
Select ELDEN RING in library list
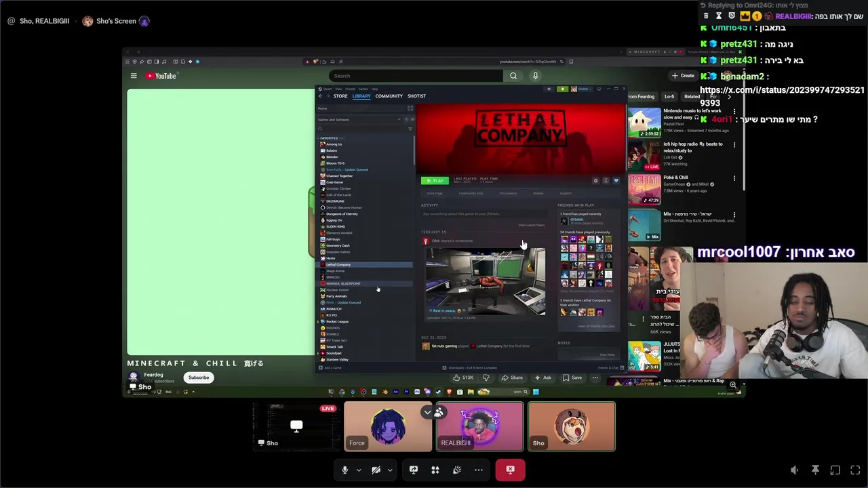[336, 226]
